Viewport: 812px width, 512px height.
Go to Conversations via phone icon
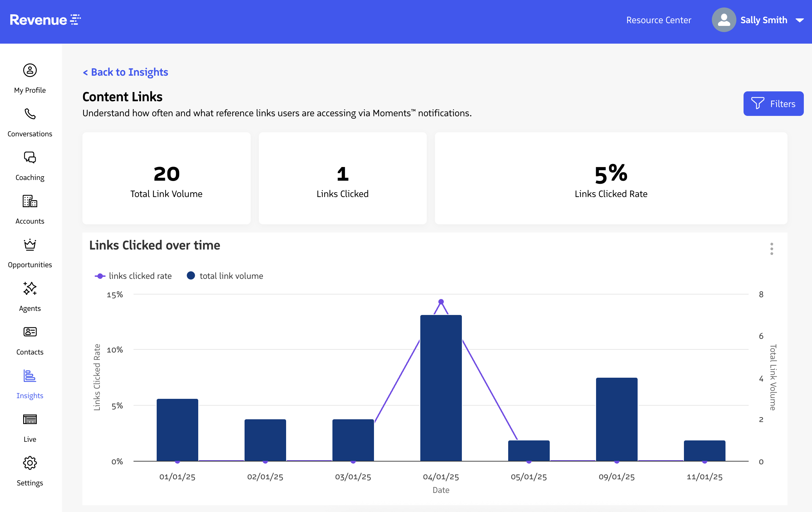(30, 114)
